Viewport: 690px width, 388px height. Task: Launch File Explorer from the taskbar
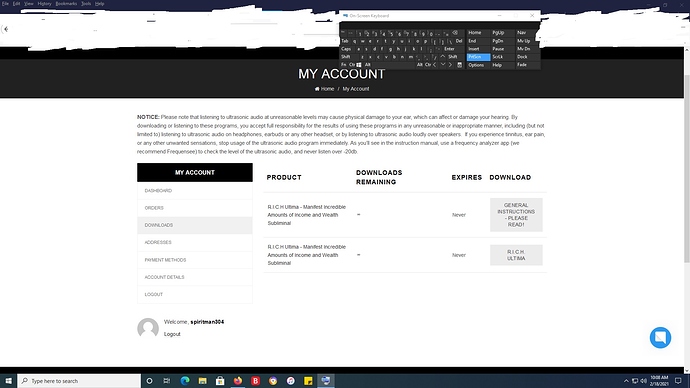(x=202, y=381)
